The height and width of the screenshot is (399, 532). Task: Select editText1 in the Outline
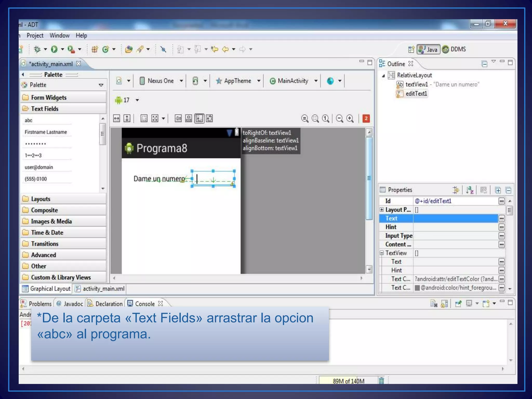(x=412, y=94)
